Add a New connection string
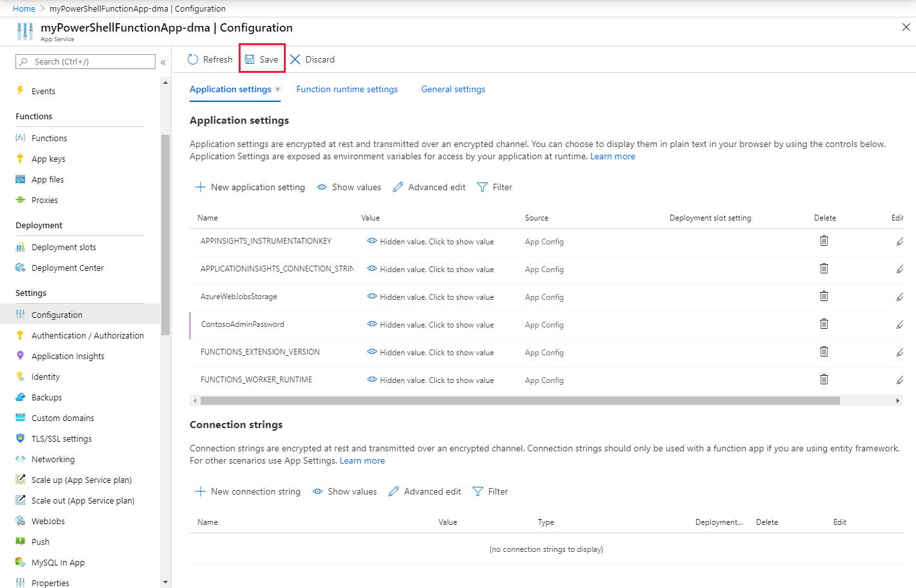This screenshot has width=916, height=588. coord(248,491)
